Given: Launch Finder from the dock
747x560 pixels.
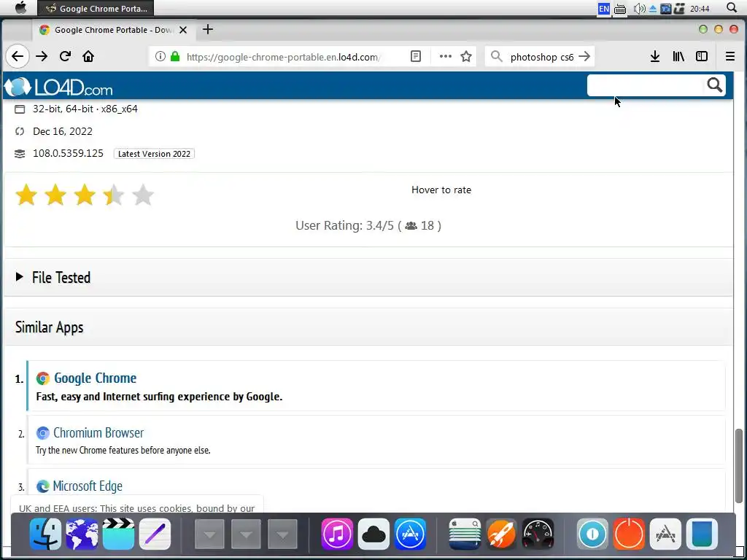Looking at the screenshot, I should (45, 534).
